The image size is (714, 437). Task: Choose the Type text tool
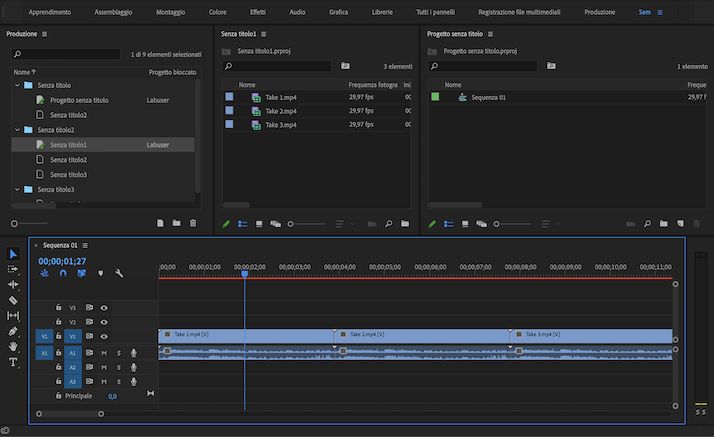(x=13, y=362)
